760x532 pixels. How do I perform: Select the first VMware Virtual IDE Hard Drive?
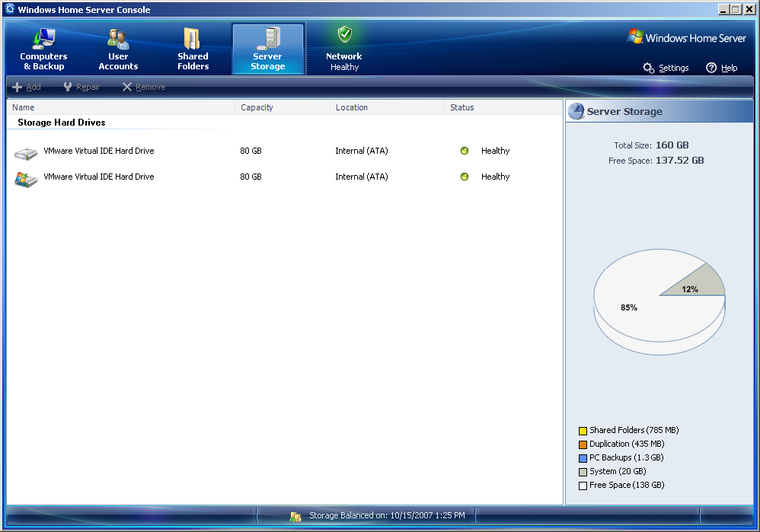coord(99,151)
